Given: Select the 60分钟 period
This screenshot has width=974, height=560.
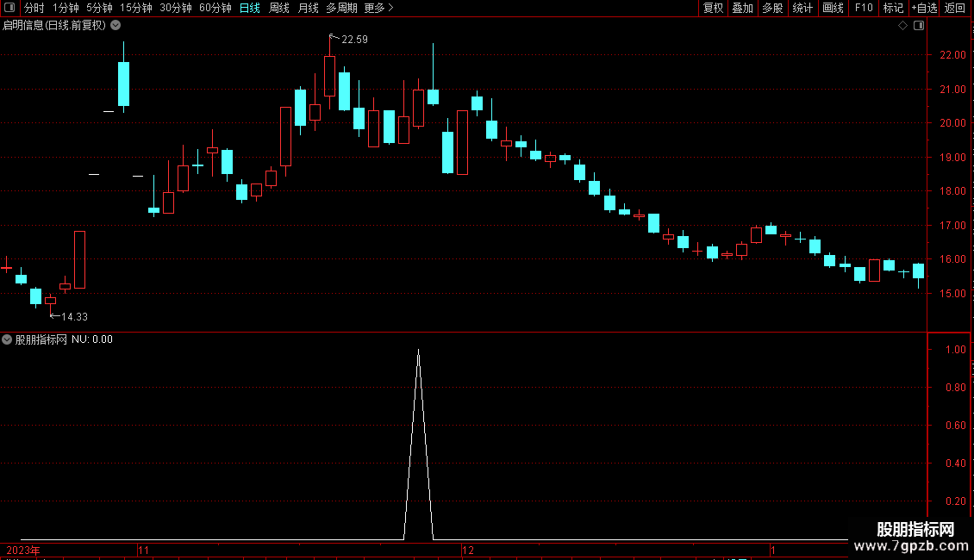Looking at the screenshot, I should pos(215,8).
